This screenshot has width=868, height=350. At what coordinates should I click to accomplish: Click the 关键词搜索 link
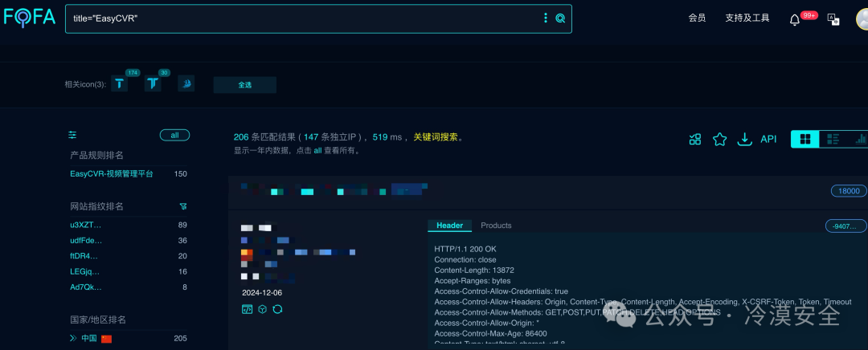[x=436, y=137]
